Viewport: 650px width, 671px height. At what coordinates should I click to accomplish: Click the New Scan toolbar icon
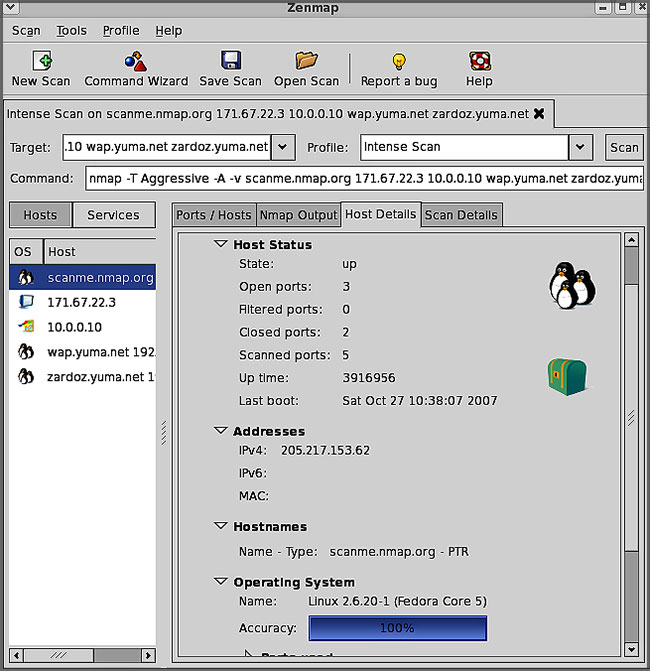click(x=42, y=60)
